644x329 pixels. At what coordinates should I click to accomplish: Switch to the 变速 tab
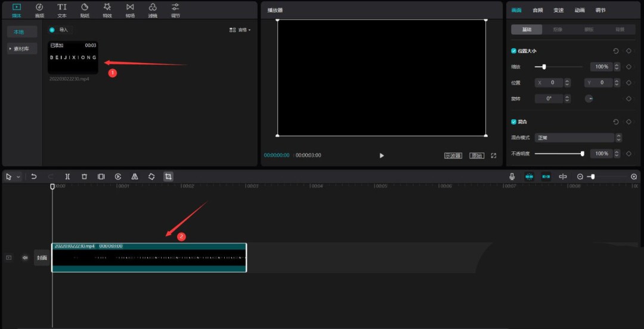click(558, 10)
